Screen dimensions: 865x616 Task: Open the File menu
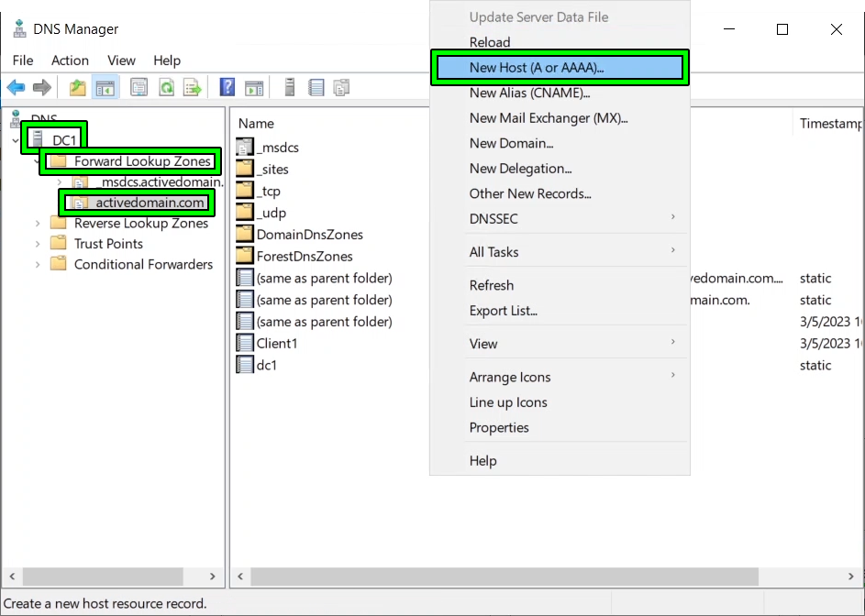(x=23, y=60)
